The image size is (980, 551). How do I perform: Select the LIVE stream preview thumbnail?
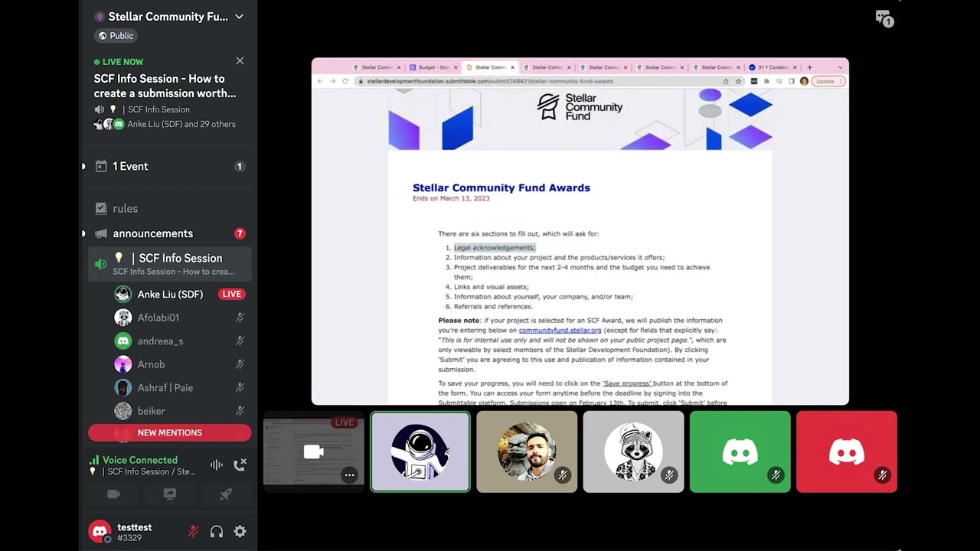tap(313, 452)
